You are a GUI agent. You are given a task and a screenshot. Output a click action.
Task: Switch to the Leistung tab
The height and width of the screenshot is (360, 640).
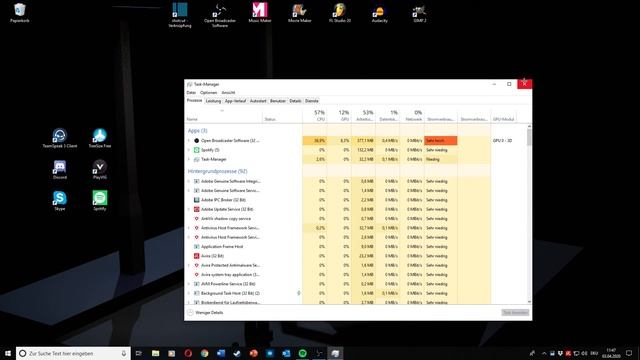pos(213,101)
